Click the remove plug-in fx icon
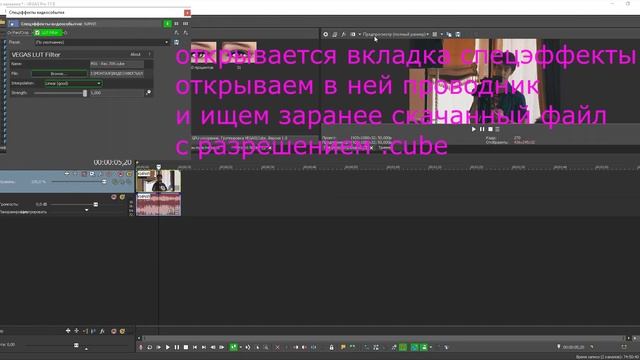The width and height of the screenshot is (640, 360). tap(185, 33)
